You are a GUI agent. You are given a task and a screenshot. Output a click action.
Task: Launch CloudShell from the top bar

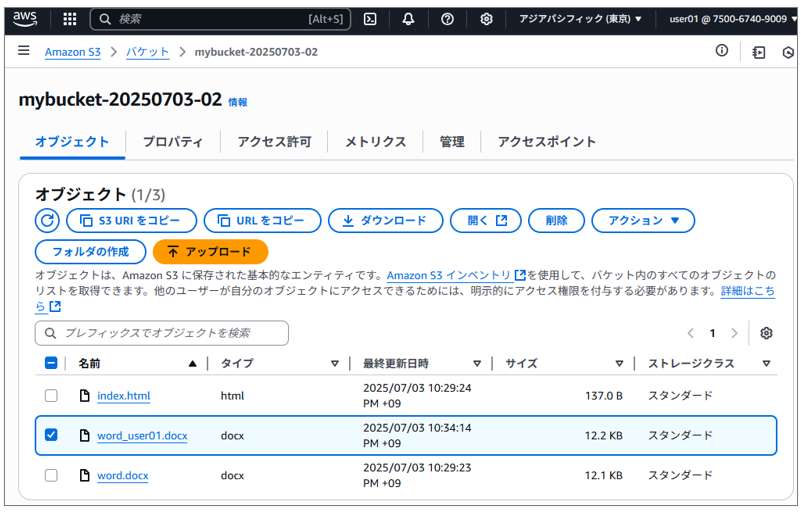370,19
